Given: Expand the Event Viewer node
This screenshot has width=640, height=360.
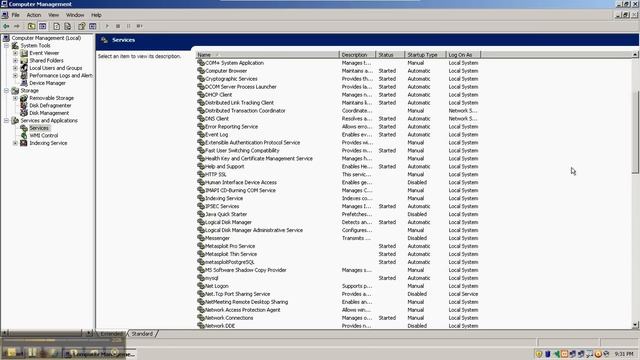Looking at the screenshot, I should pyautogui.click(x=15, y=53).
